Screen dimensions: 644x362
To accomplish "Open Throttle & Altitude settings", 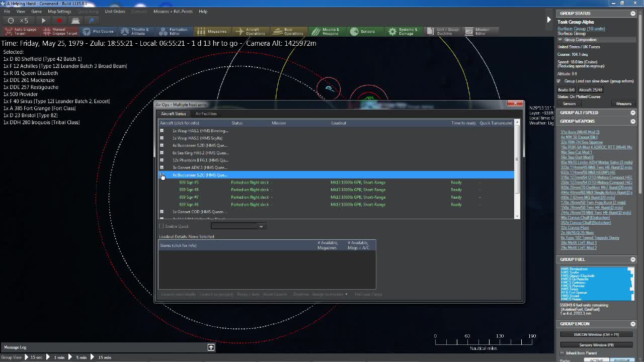I will tap(134, 31).
